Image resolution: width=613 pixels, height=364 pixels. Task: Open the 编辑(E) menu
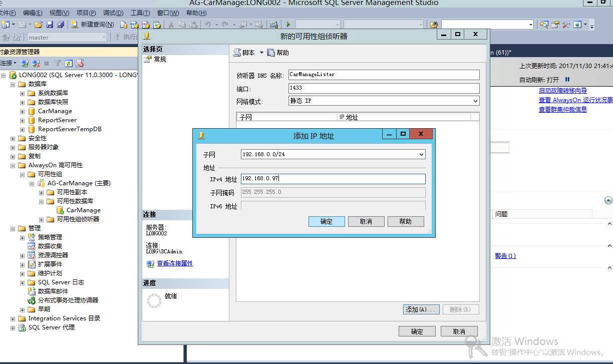[x=33, y=13]
